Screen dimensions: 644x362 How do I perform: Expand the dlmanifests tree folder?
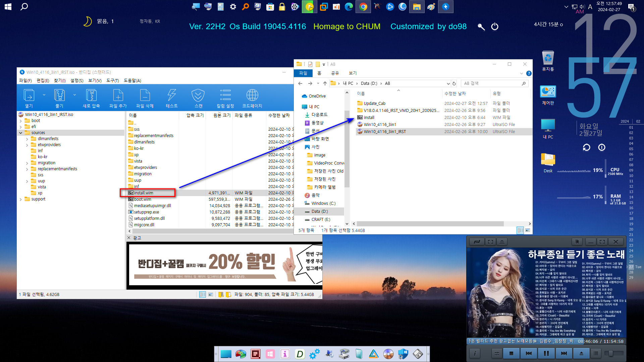click(x=27, y=139)
